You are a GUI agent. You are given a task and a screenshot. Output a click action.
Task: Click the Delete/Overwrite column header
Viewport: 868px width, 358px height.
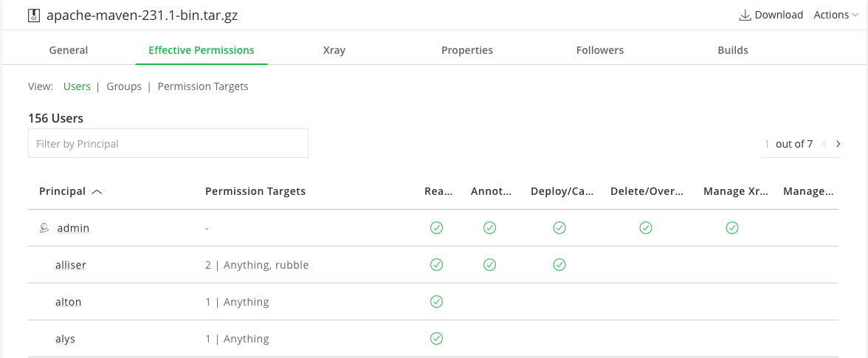coord(647,191)
